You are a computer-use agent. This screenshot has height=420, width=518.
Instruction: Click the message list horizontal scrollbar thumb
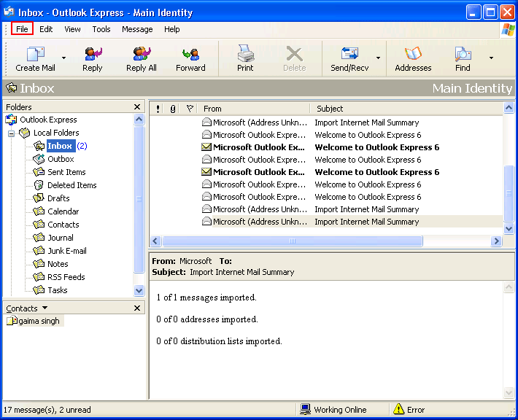293,241
